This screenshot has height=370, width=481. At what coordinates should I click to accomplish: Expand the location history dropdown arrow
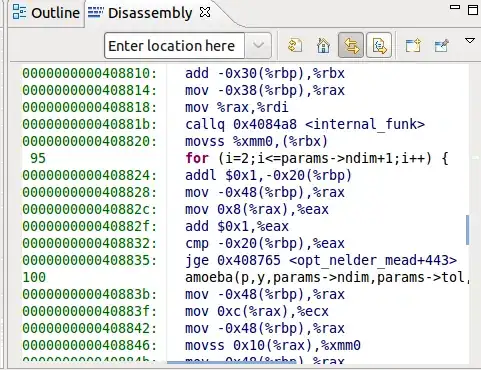coord(258,45)
